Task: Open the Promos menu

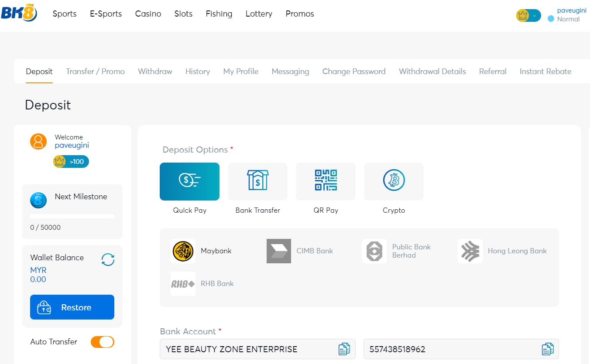Action: 300,14
